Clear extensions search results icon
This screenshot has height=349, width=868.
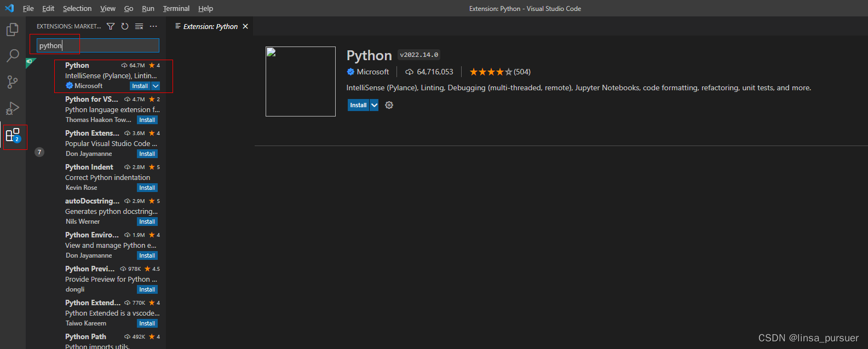(139, 26)
